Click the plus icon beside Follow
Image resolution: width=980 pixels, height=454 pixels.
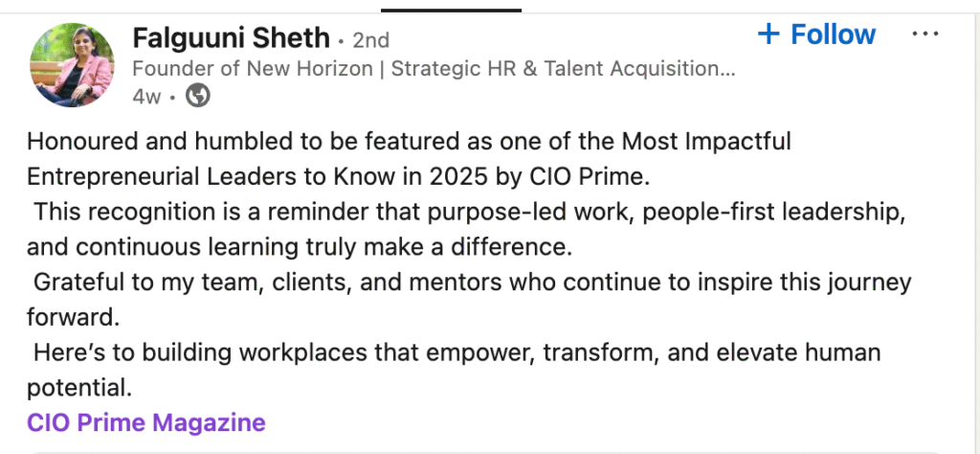tap(768, 34)
